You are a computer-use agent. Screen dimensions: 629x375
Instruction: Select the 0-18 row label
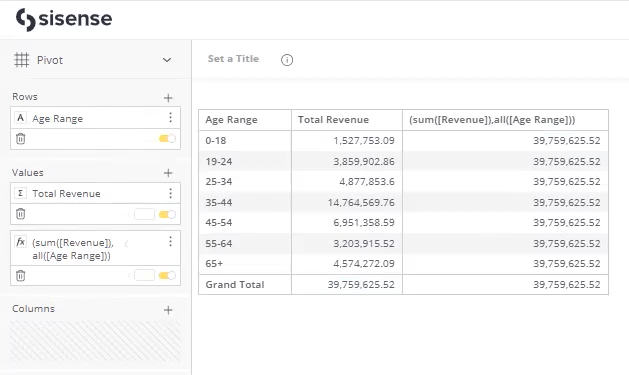[216, 141]
